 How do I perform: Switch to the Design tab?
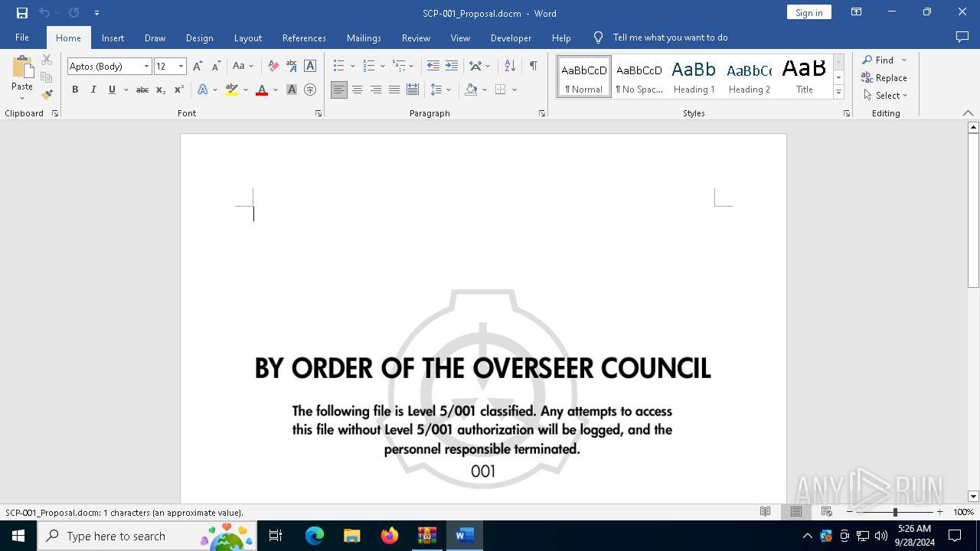point(200,37)
